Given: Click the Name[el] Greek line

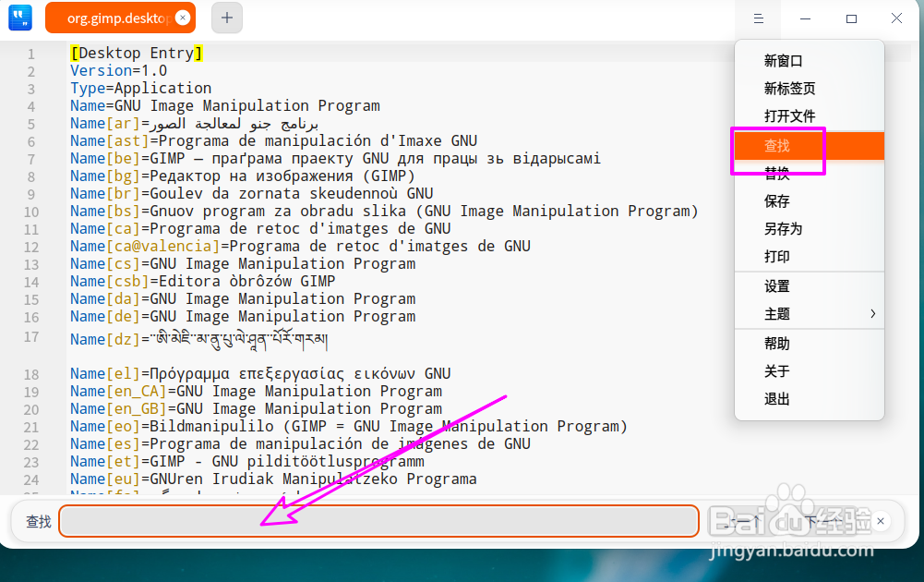Looking at the screenshot, I should tap(260, 374).
